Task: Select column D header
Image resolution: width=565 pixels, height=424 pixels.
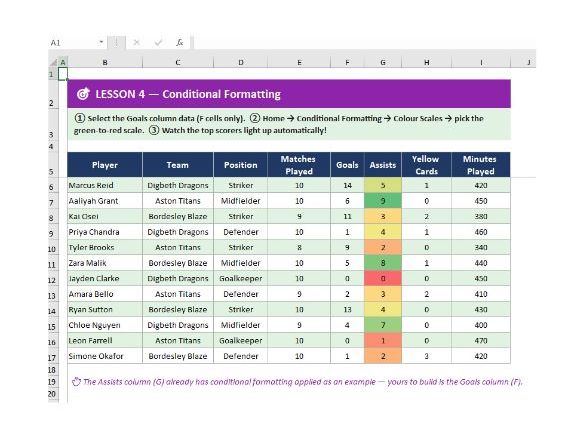Action: pos(241,62)
